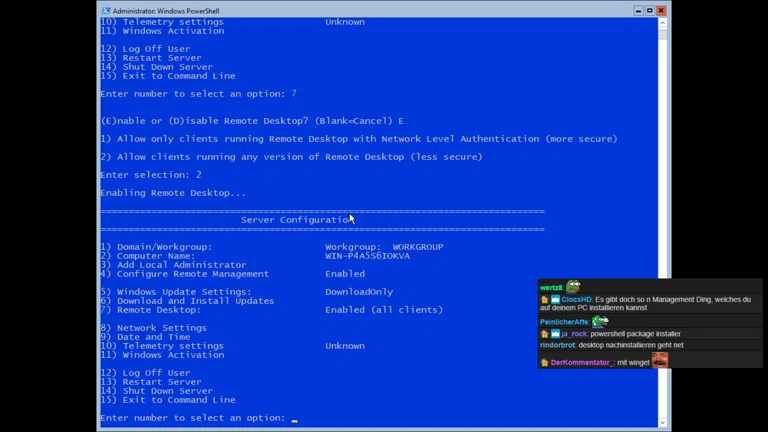Image resolution: width=768 pixels, height=432 pixels.
Task: Click 'Allow clients running any version' option line
Action: [x=291, y=157]
